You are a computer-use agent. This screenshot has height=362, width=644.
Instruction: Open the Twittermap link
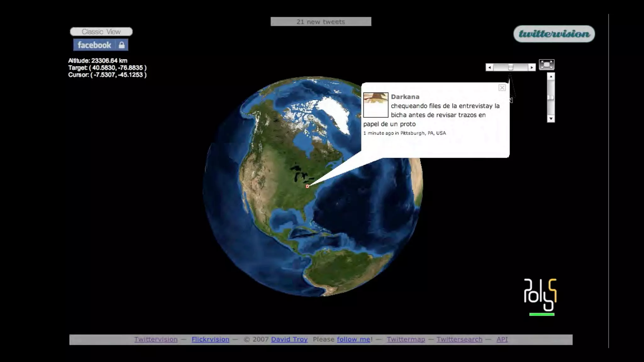406,339
